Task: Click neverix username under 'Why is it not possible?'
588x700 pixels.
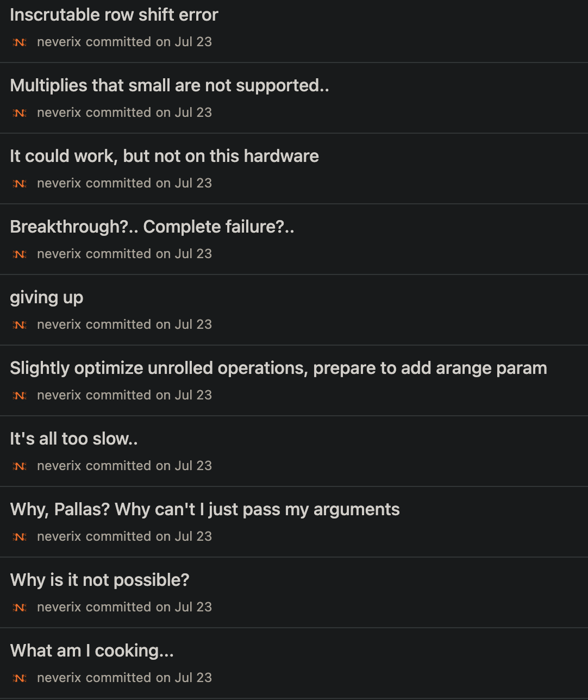Action: click(59, 607)
